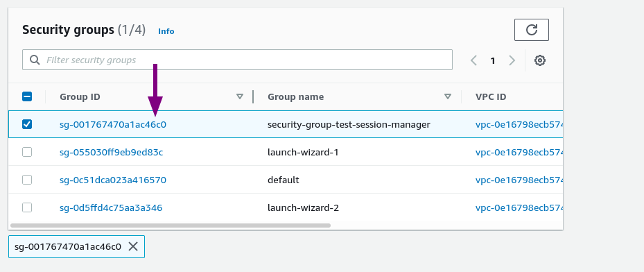Sort by Group name column arrow
The width and height of the screenshot is (644, 272).
click(448, 96)
